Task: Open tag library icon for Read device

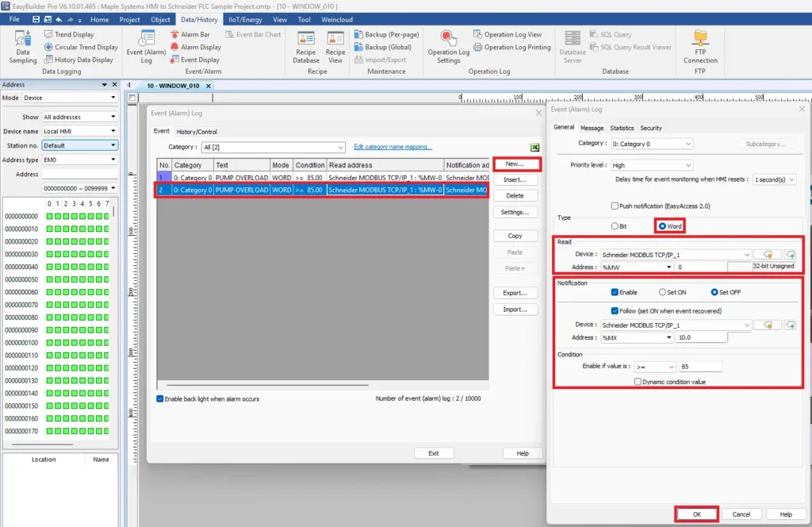Action: (x=768, y=255)
